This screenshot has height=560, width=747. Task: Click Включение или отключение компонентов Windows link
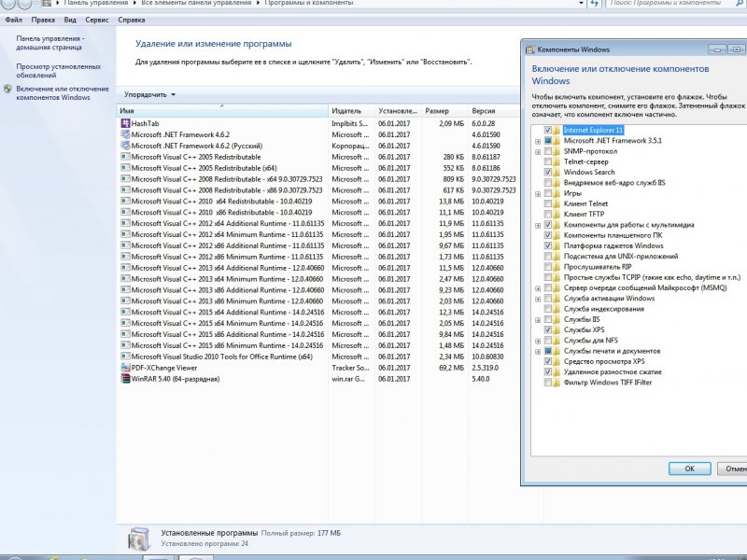tap(63, 92)
